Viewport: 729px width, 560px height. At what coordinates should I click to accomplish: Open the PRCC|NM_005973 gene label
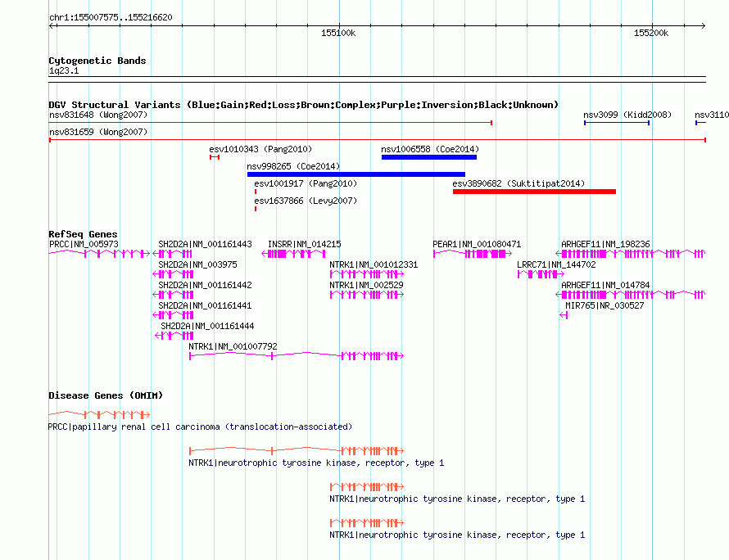pos(84,244)
